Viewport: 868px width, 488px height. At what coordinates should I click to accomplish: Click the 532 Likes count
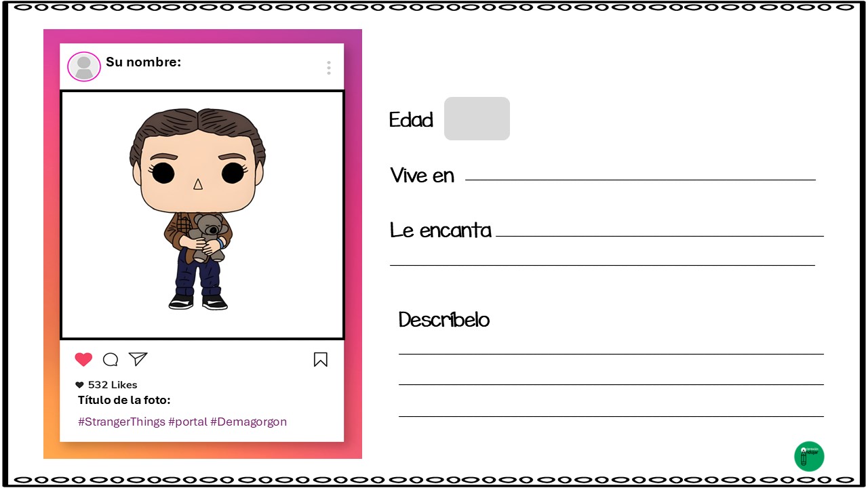113,385
